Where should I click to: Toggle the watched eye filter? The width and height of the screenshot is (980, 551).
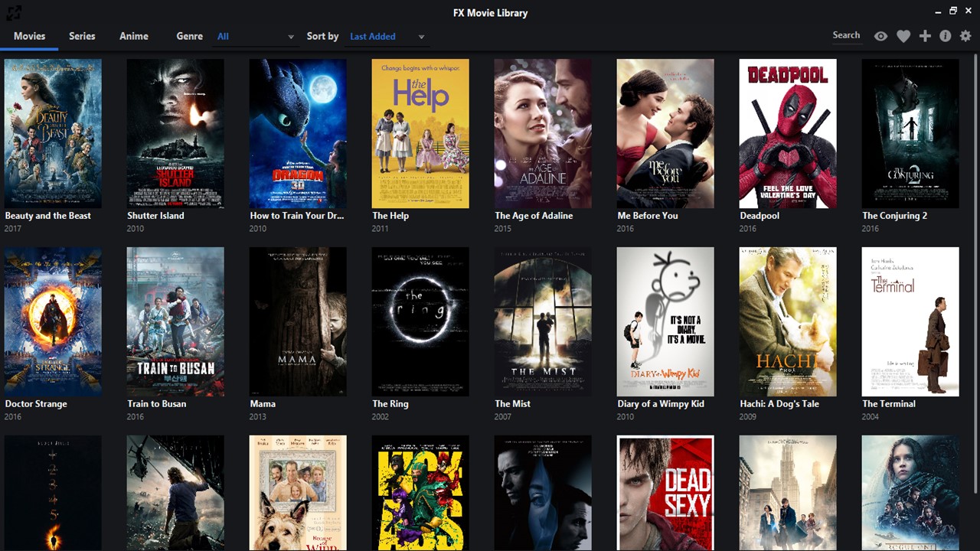pyautogui.click(x=881, y=36)
